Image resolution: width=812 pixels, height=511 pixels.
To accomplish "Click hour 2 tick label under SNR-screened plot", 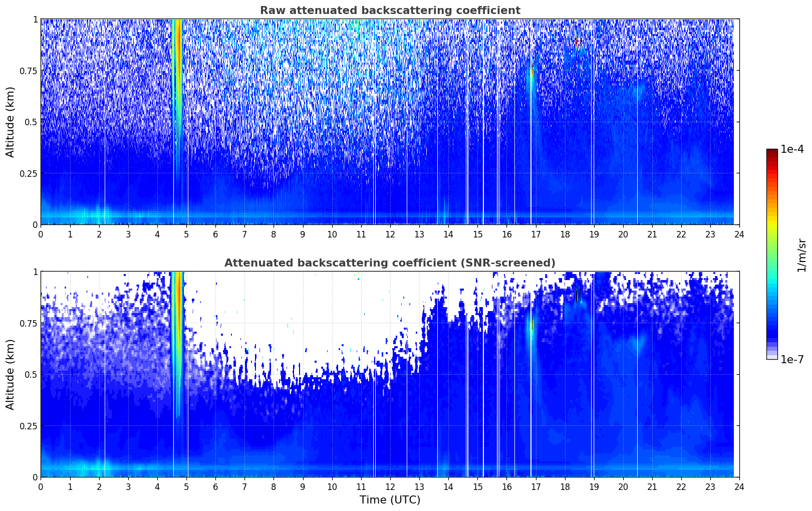I will pyautogui.click(x=99, y=486).
